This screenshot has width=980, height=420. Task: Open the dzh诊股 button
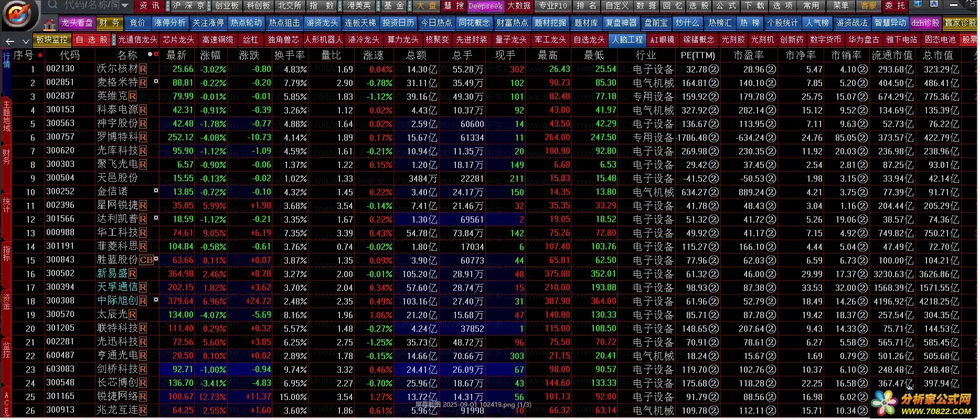925,23
